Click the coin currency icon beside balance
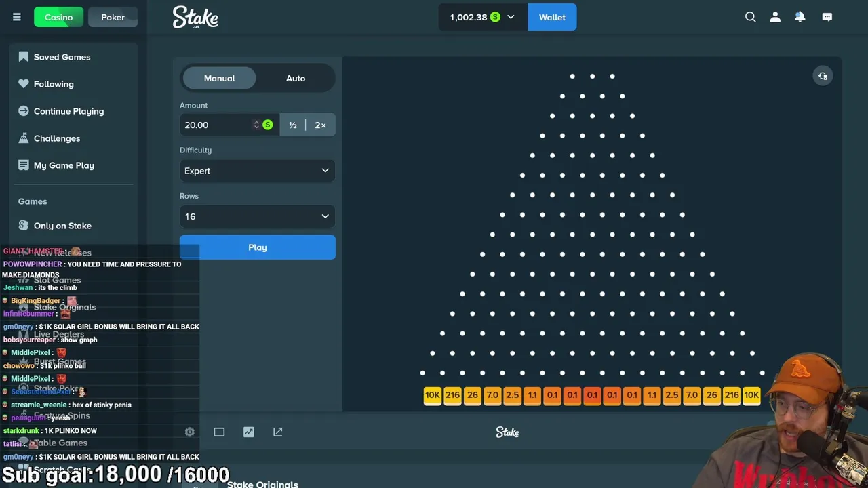 pos(495,17)
